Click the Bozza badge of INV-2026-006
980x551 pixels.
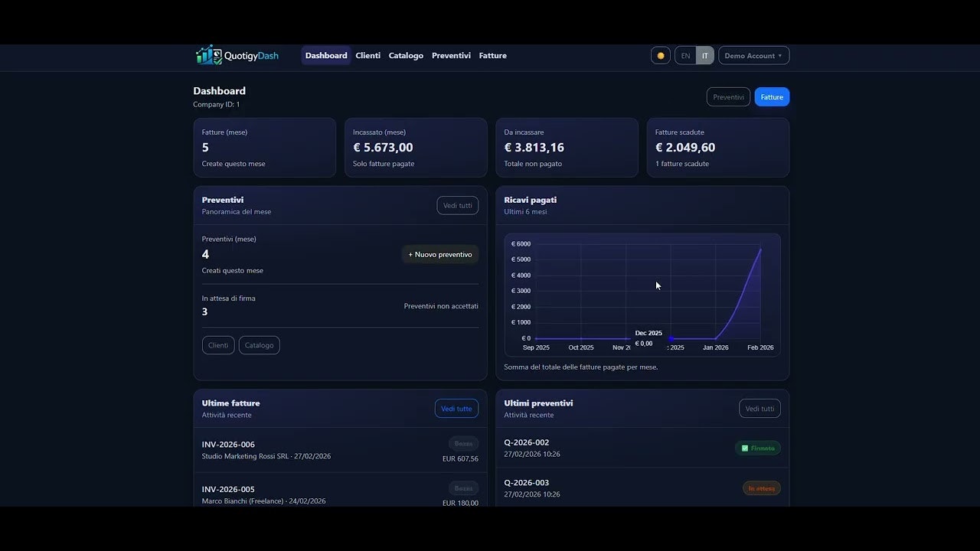(463, 443)
